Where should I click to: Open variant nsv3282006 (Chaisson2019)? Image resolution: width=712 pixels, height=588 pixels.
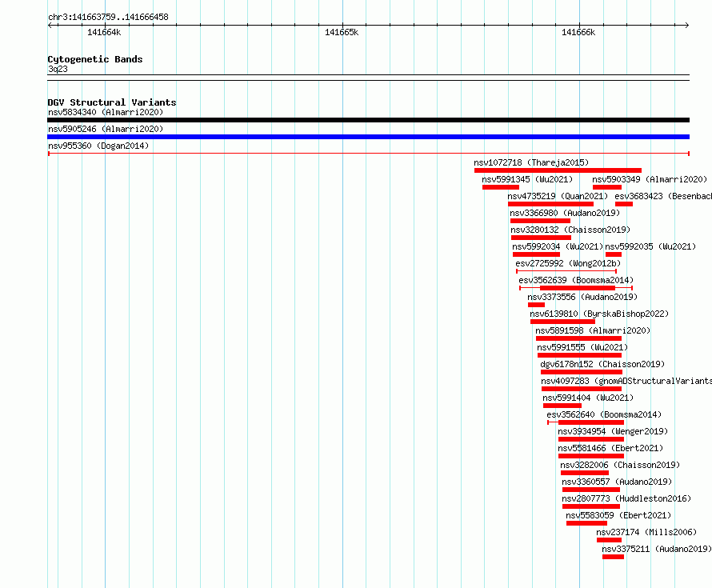tap(620, 465)
